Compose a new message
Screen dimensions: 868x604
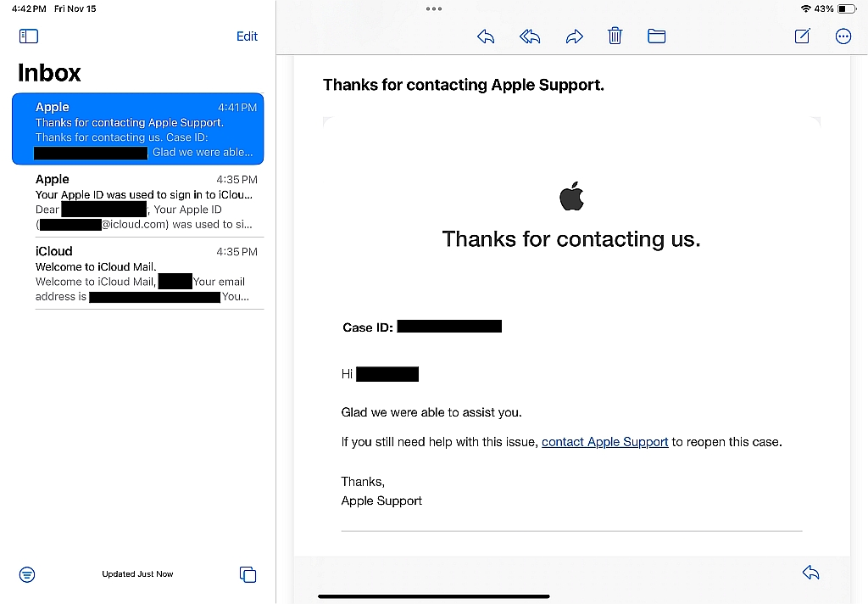coord(802,36)
